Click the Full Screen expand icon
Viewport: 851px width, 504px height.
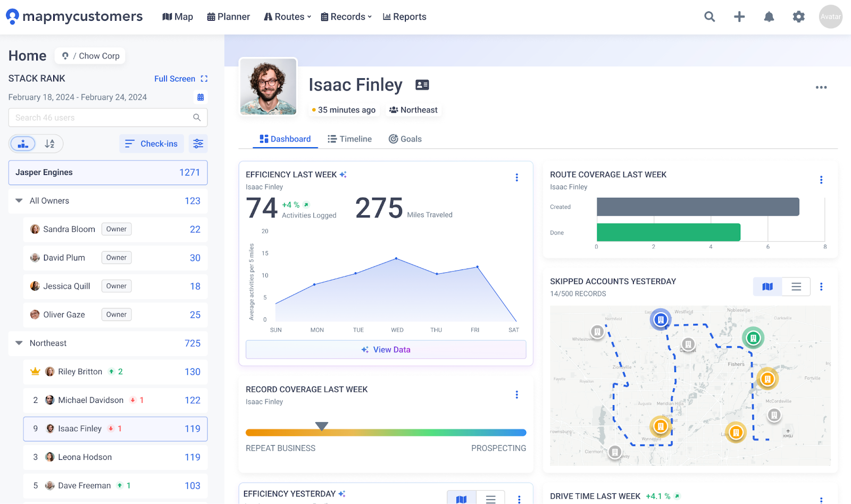[x=204, y=79]
